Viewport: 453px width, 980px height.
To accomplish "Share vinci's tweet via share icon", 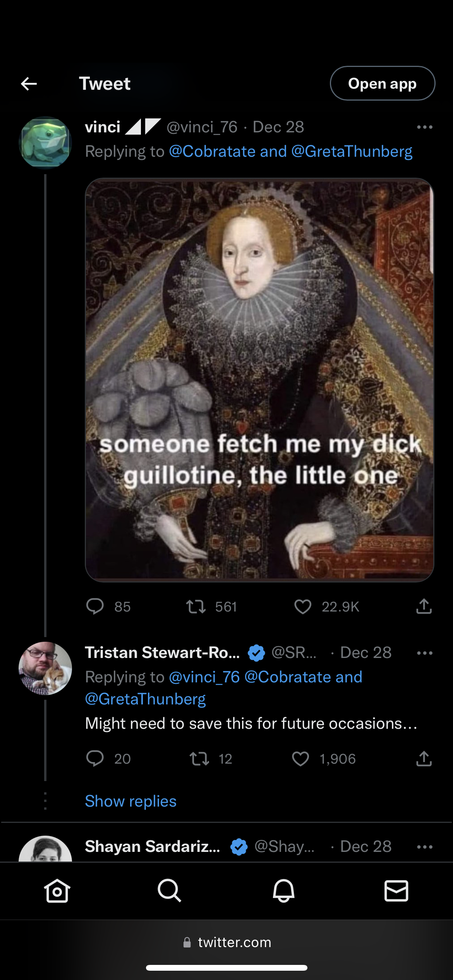I will (424, 607).
